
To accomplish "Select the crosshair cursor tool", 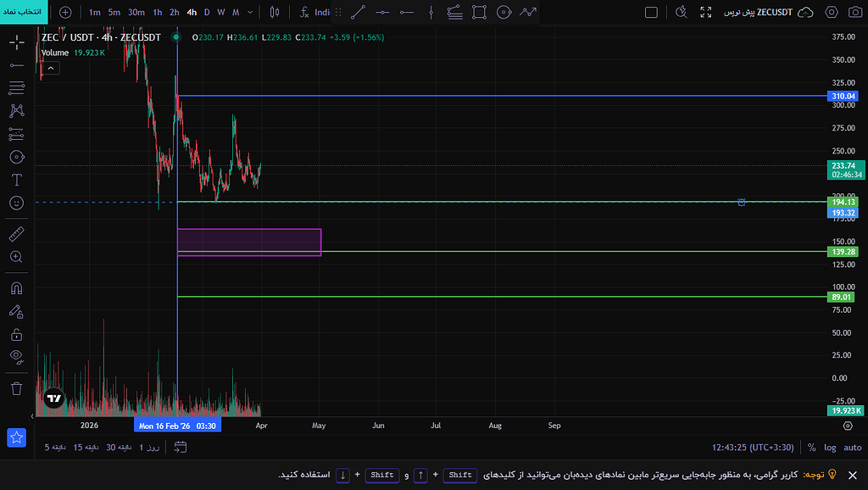I will click(x=17, y=42).
